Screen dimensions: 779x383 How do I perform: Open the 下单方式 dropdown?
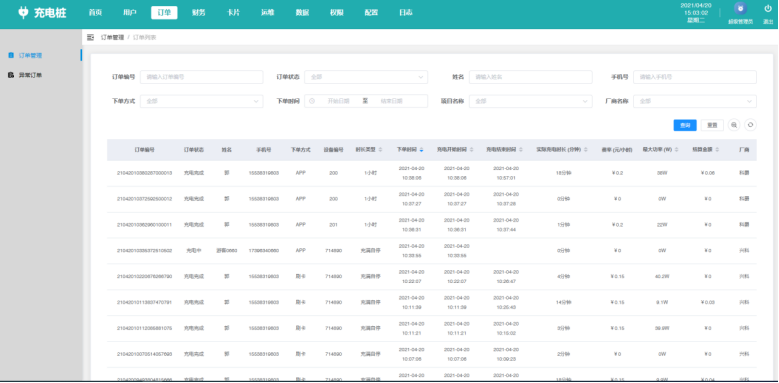click(202, 101)
